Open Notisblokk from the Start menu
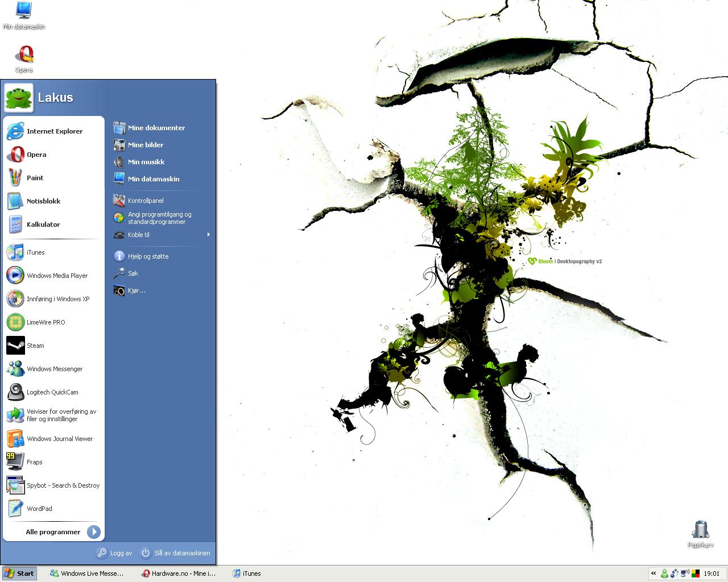Image resolution: width=728 pixels, height=582 pixels. (53, 201)
